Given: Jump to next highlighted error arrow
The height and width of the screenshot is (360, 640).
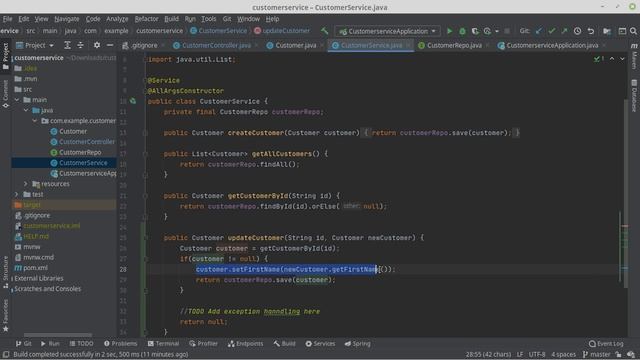Looking at the screenshot, I should [x=622, y=59].
